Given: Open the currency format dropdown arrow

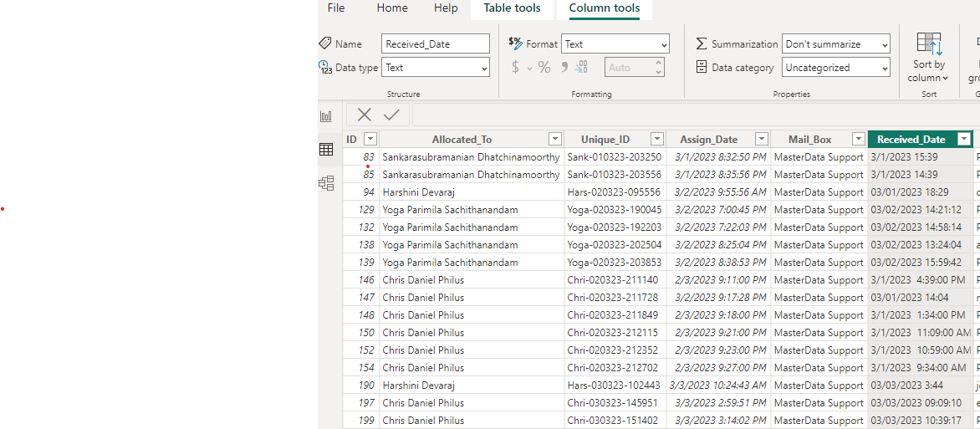Looking at the screenshot, I should (x=529, y=69).
